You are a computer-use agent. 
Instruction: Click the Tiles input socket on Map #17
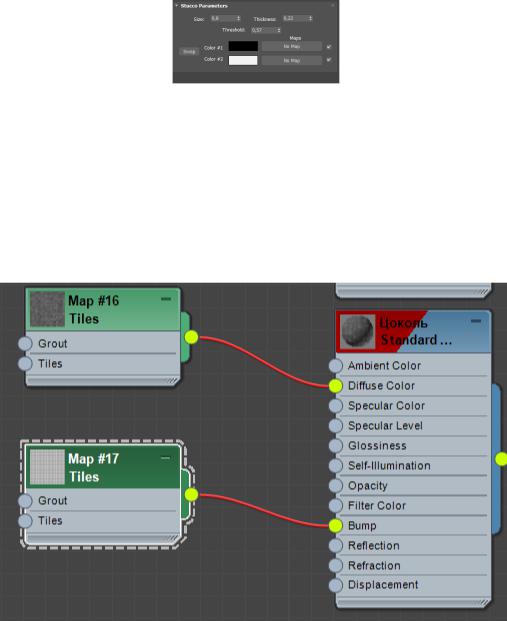click(x=25, y=521)
